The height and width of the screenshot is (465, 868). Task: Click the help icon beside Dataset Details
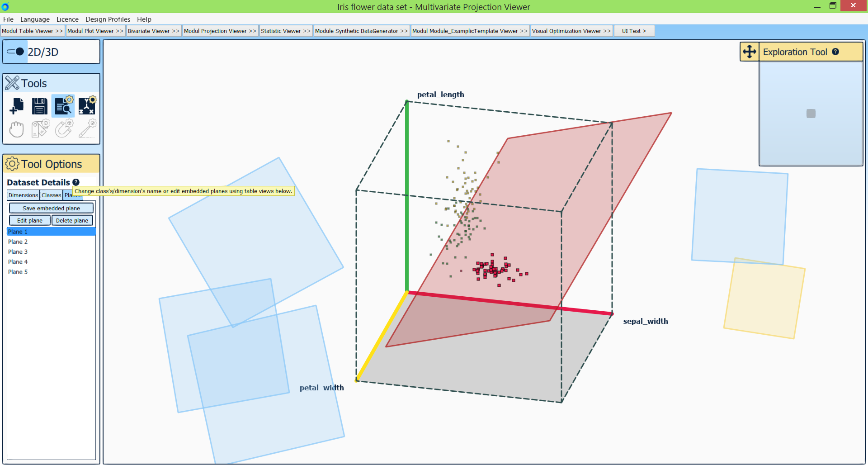pyautogui.click(x=76, y=182)
